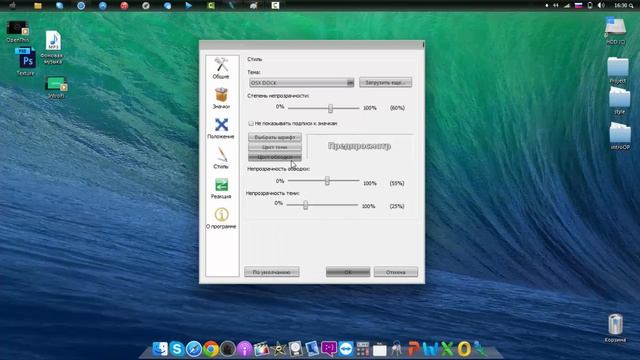Select the MP3 file desktop icon

[53, 47]
